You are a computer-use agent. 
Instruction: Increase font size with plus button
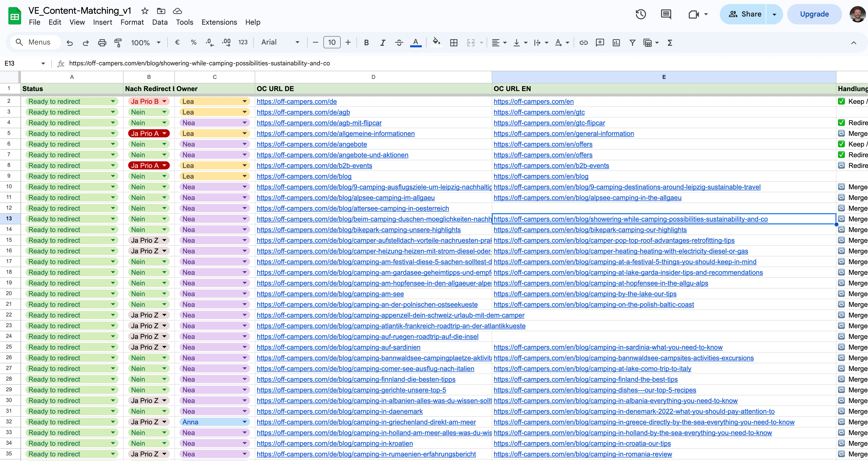coord(348,42)
